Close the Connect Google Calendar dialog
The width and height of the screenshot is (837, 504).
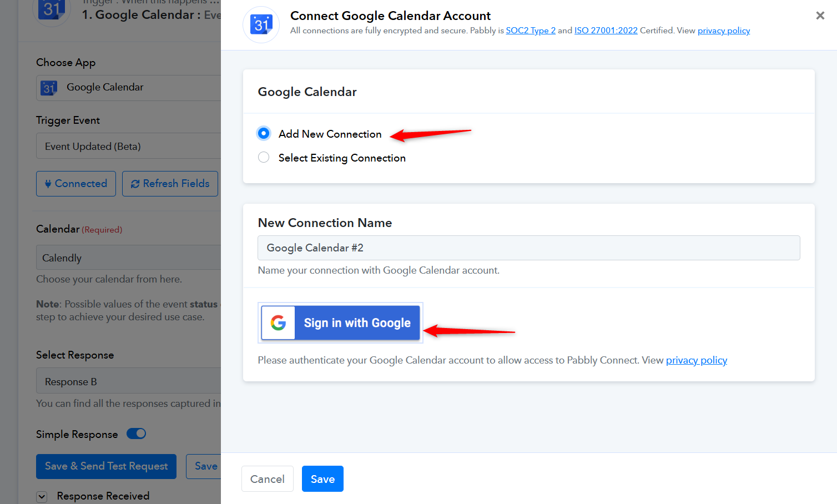[x=820, y=16]
